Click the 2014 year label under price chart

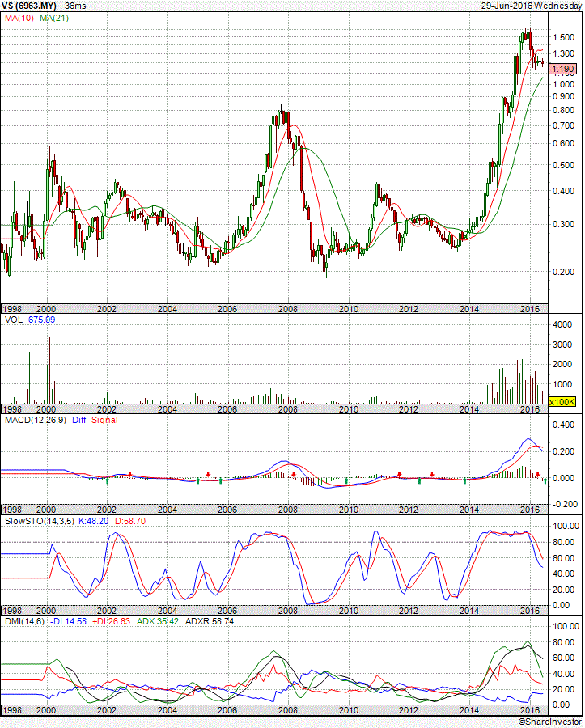click(469, 309)
